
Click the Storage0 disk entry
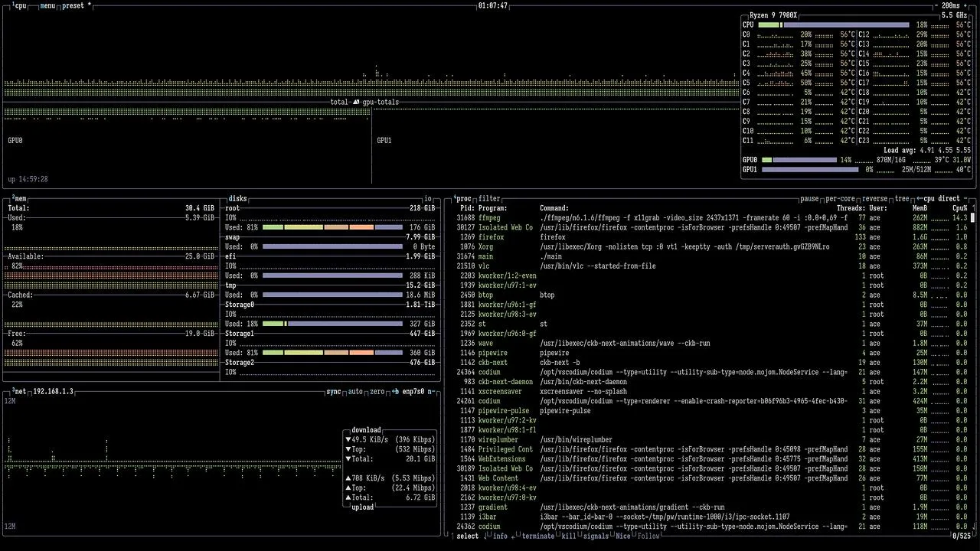click(240, 305)
